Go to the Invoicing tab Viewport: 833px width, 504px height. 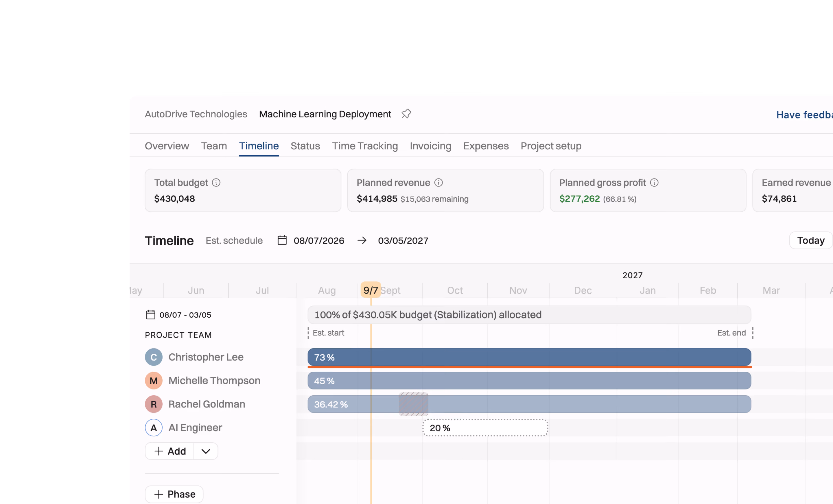[430, 146]
